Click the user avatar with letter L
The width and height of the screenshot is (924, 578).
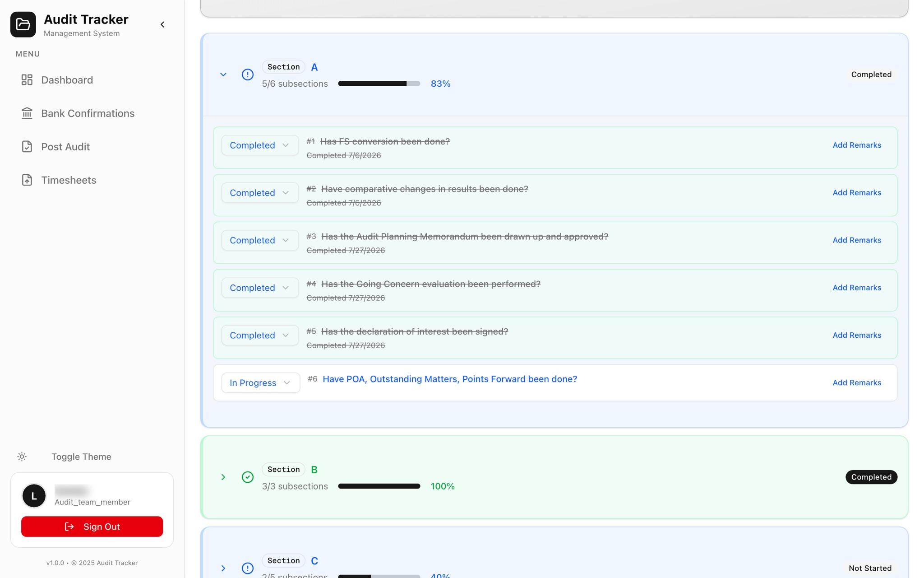34,496
